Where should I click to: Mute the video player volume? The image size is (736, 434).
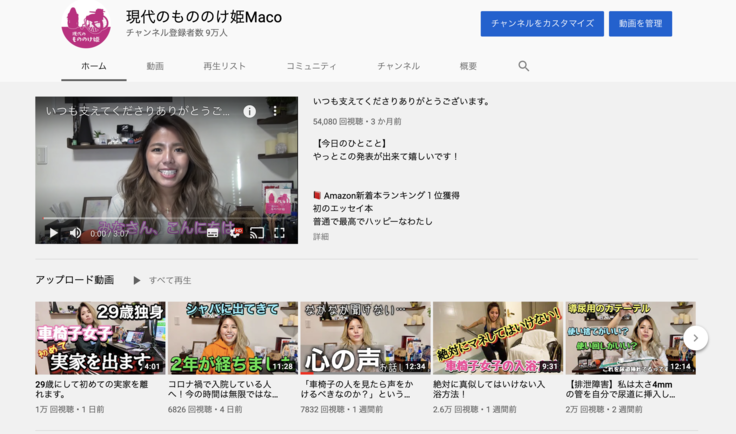tap(75, 233)
